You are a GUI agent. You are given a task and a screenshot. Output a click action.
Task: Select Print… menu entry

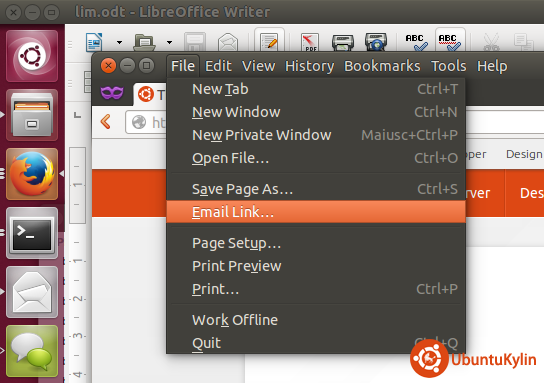(316, 289)
